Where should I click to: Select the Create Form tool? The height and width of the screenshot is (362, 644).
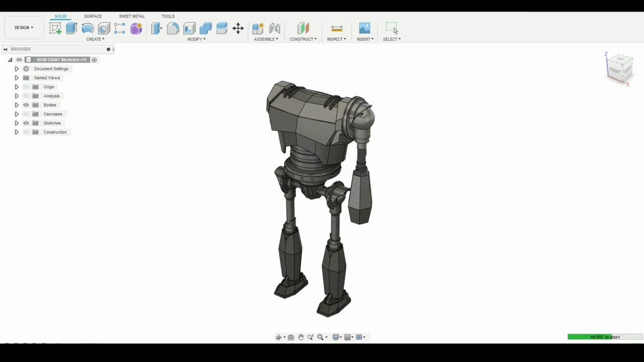[136, 28]
